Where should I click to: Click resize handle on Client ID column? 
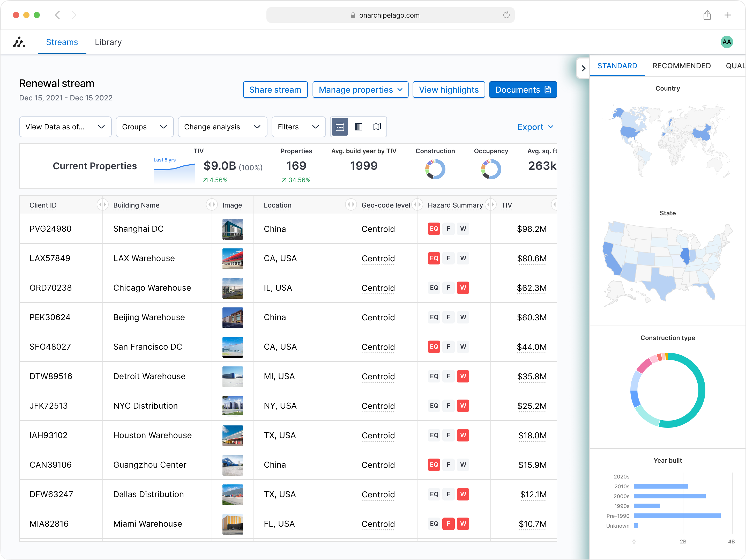click(102, 204)
